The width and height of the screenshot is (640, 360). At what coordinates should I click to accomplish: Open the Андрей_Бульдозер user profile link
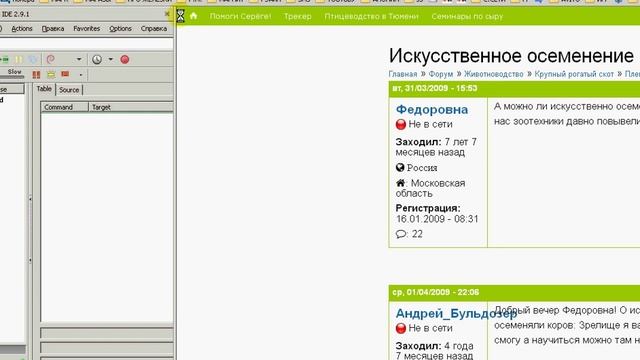[456, 313]
